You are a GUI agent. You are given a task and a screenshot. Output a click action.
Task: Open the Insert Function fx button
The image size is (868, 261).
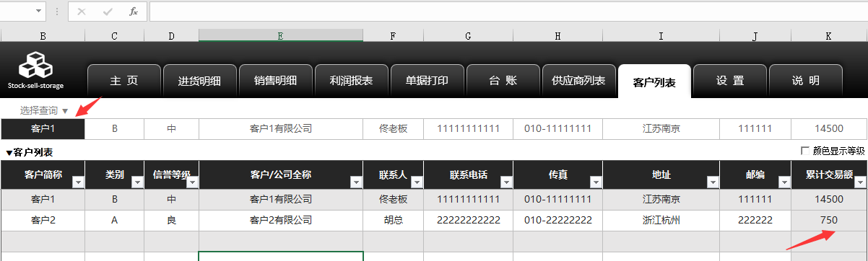133,12
